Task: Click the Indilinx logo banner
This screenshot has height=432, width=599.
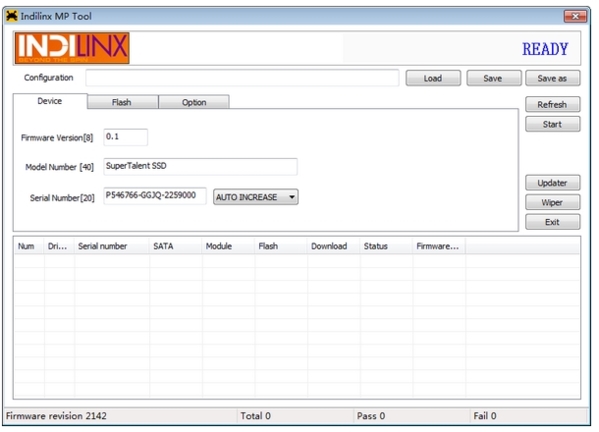Action: [72, 48]
